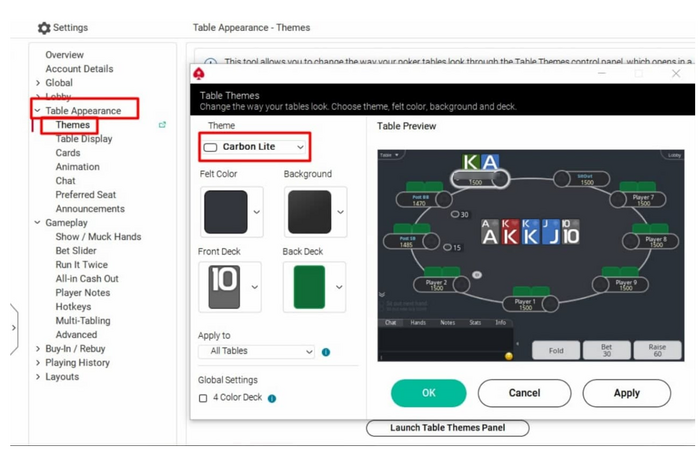
Task: Expand the Global tree node
Action: coord(38,83)
